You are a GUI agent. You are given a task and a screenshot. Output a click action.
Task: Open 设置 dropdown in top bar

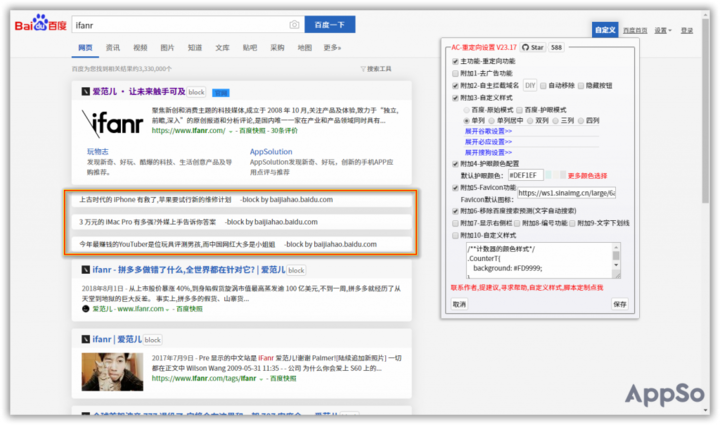click(x=663, y=30)
